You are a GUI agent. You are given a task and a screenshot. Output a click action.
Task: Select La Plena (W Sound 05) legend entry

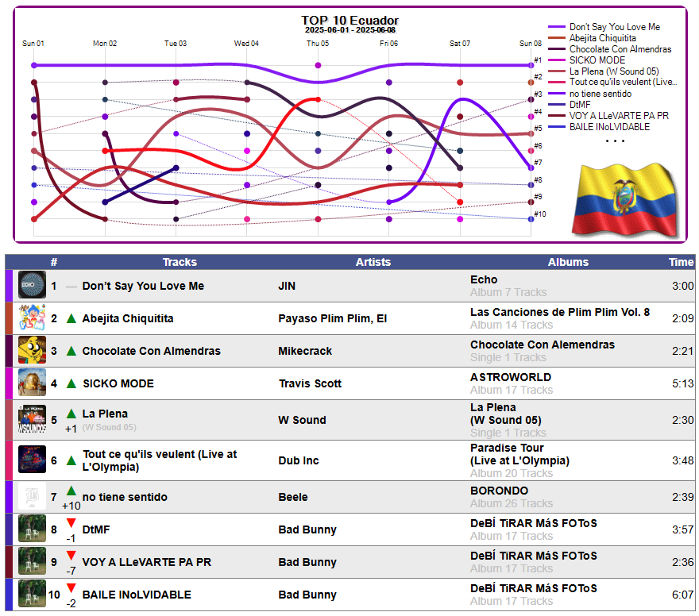[x=604, y=71]
